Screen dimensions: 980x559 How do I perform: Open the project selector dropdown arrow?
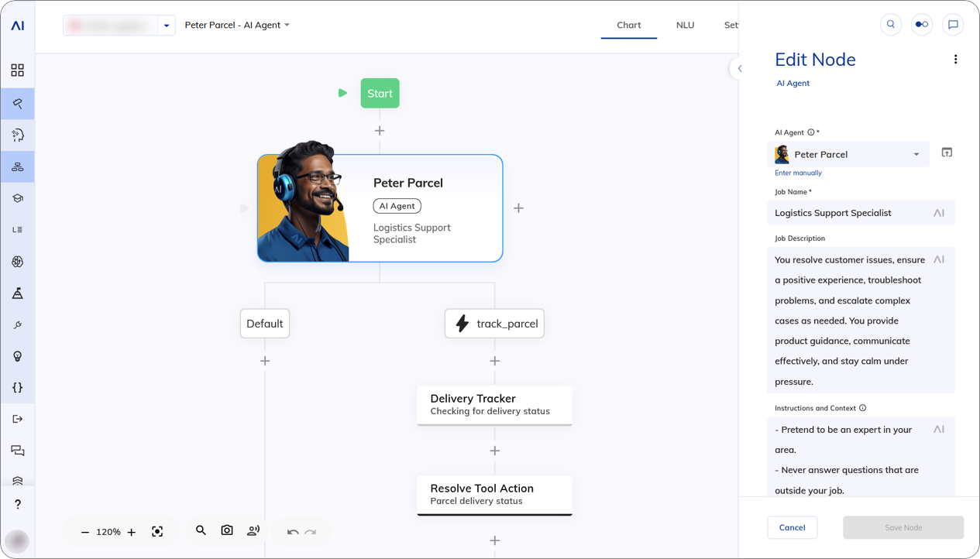[x=167, y=26]
